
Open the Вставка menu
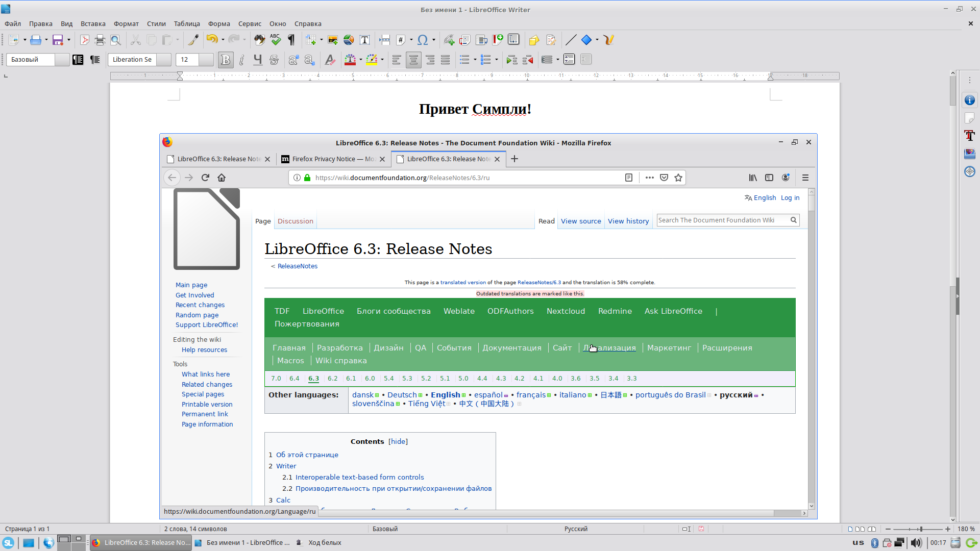(93, 23)
